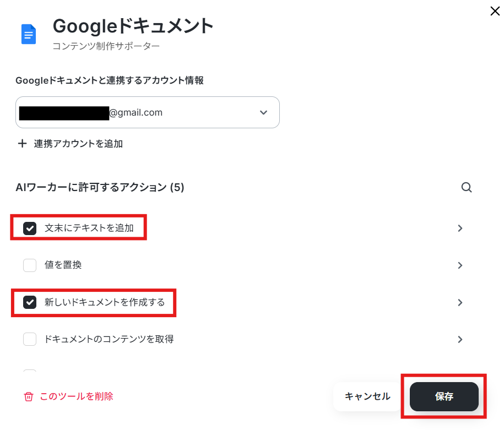Click the Google Docs document icon
Viewport: 504px width, 430px height.
29,34
